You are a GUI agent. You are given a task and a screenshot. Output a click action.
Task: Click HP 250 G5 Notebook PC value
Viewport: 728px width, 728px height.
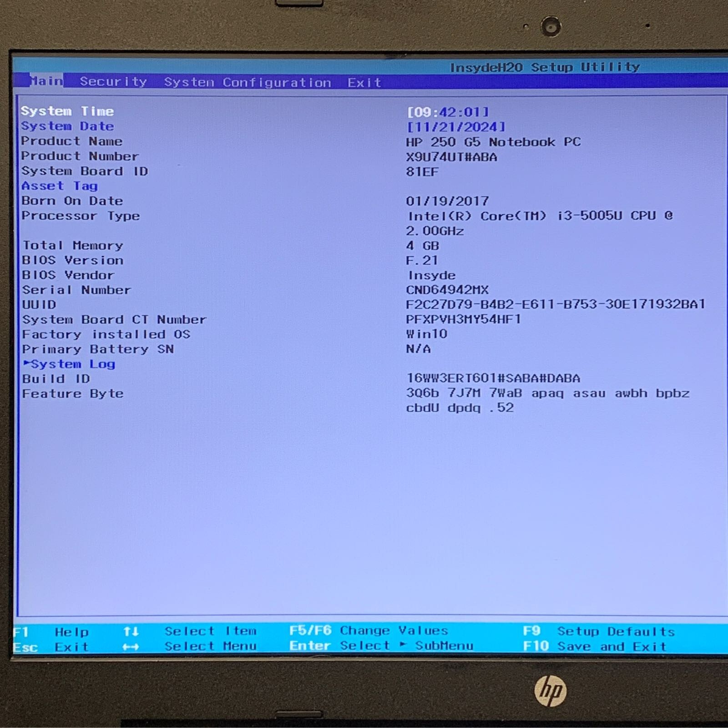point(493,142)
